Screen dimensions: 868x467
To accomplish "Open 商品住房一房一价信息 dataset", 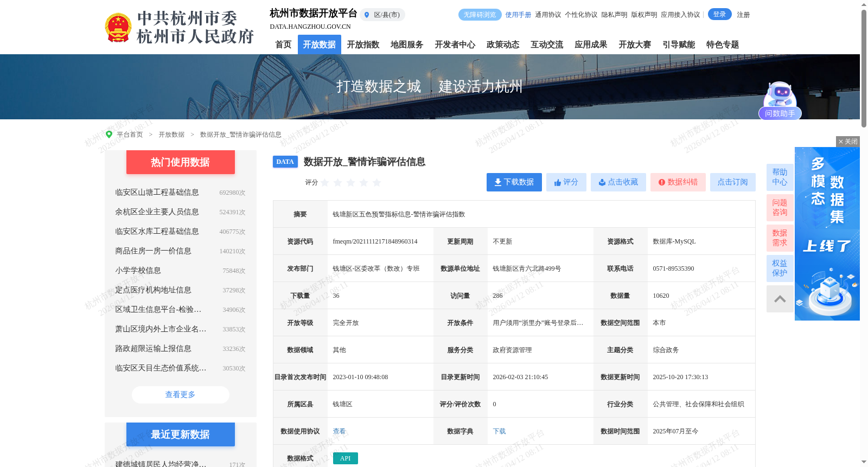I will 153,251.
